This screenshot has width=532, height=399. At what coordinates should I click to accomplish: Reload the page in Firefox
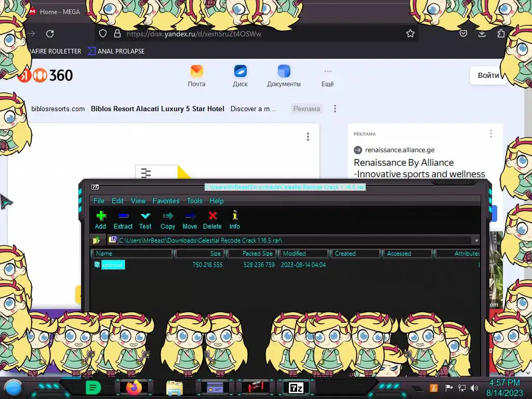tap(50, 34)
